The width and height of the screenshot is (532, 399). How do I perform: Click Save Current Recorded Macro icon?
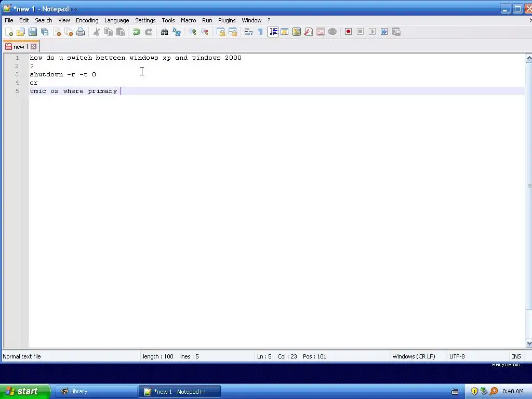click(396, 32)
